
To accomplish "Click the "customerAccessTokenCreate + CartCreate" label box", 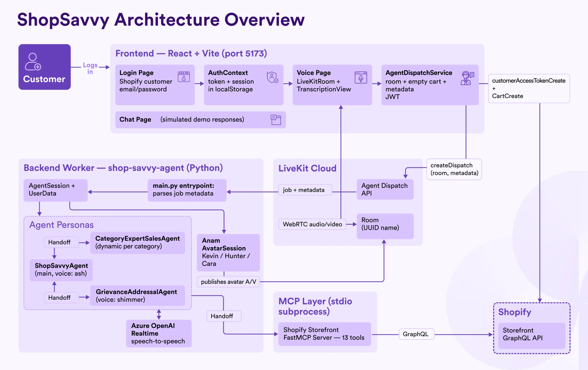I will [529, 88].
